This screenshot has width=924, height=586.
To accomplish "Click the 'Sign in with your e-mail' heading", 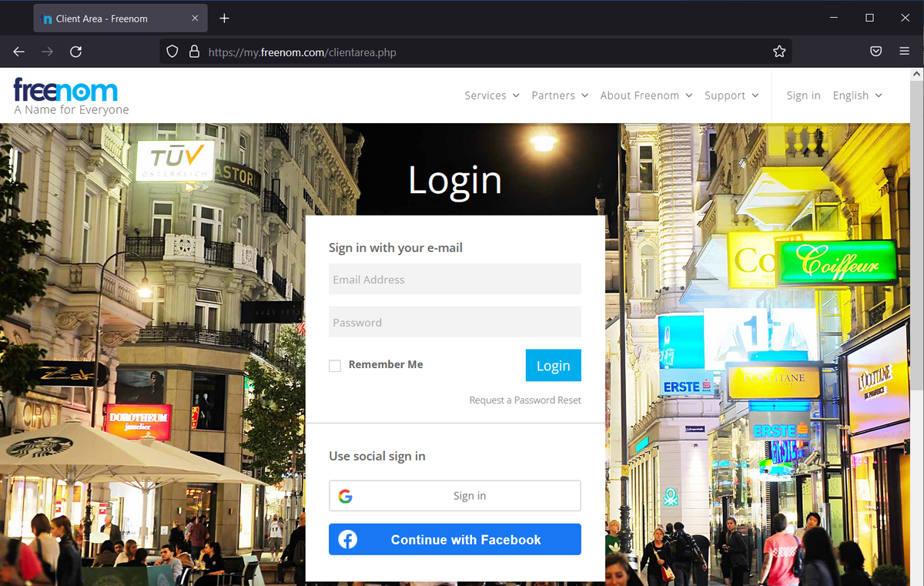I will point(396,248).
